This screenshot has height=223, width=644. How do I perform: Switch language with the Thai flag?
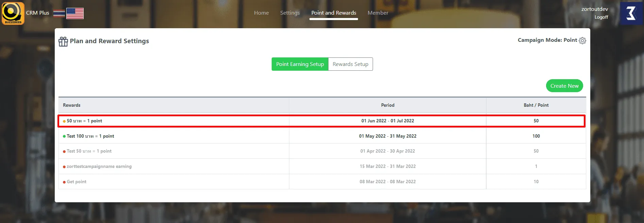59,14
